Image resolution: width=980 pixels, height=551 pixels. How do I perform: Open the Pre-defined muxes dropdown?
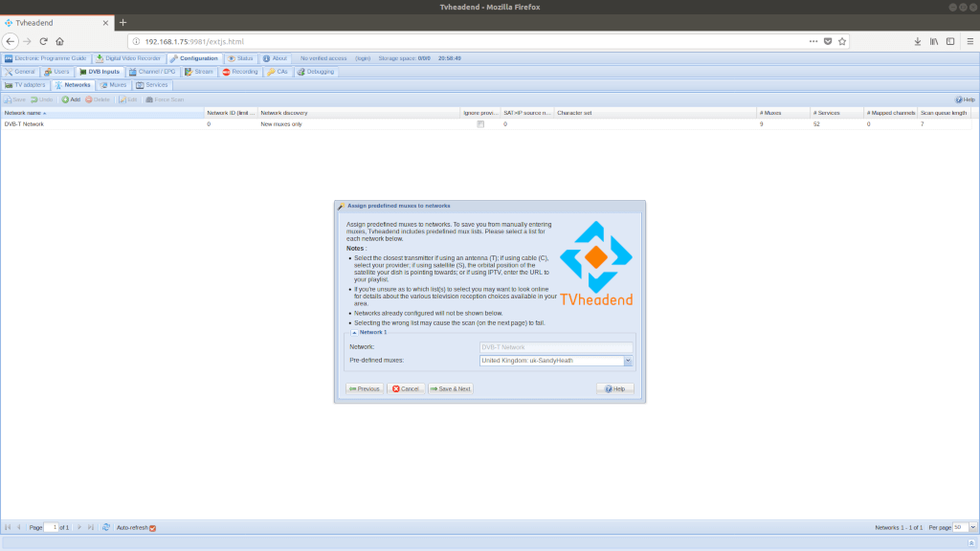point(628,361)
